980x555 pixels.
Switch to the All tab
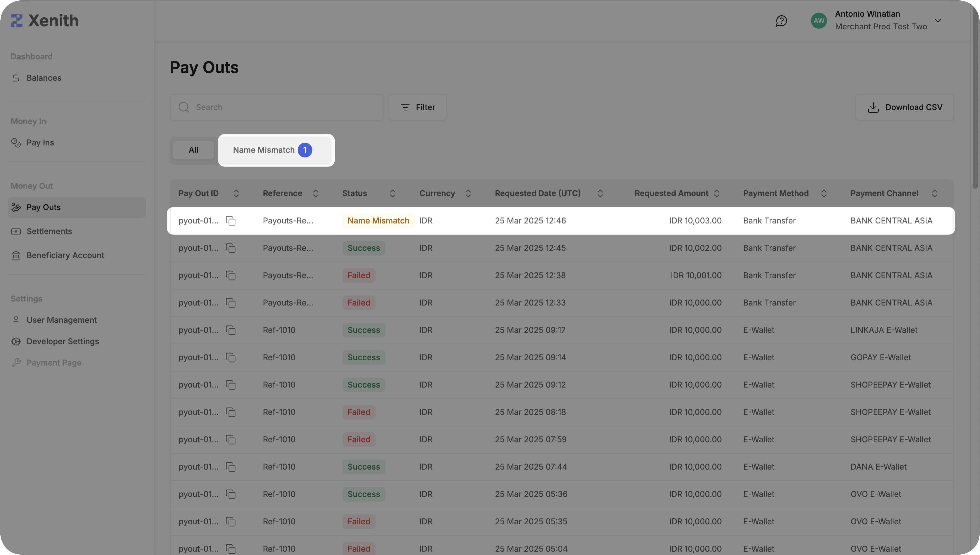193,150
